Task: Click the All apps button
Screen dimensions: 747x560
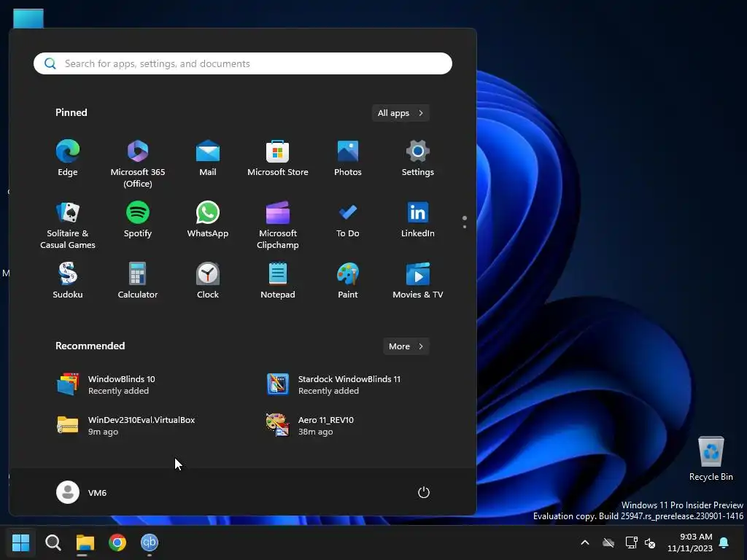Action: click(400, 113)
